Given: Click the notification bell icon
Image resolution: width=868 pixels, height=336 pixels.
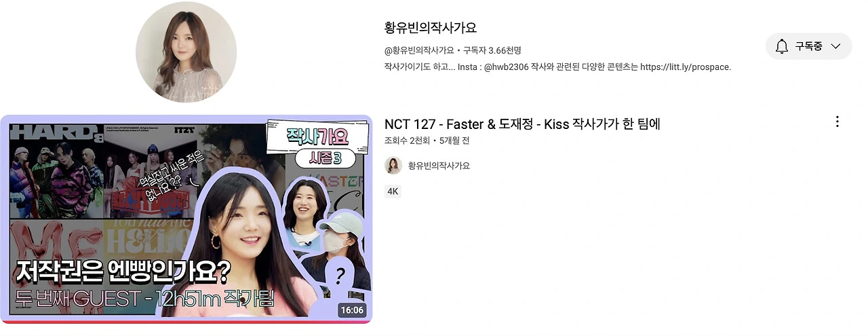Looking at the screenshot, I should [782, 46].
